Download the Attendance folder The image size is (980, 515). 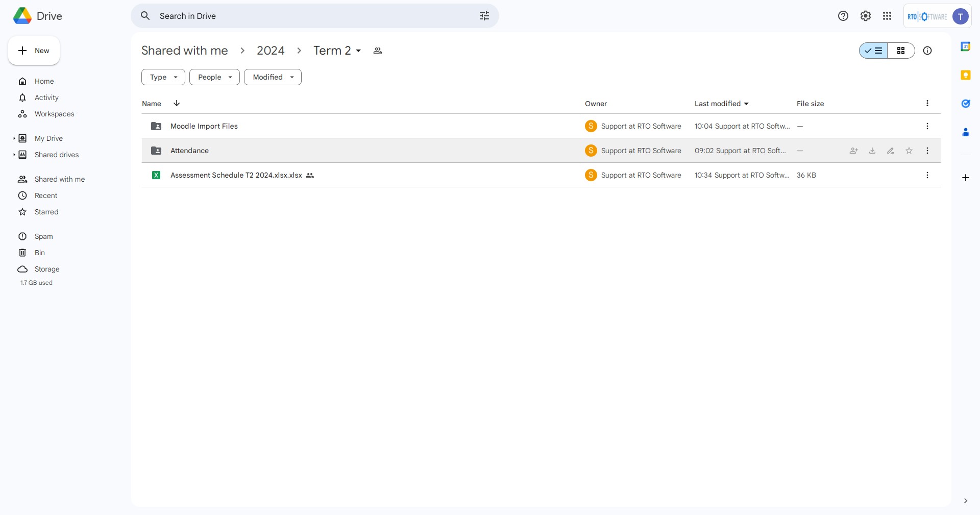click(872, 151)
